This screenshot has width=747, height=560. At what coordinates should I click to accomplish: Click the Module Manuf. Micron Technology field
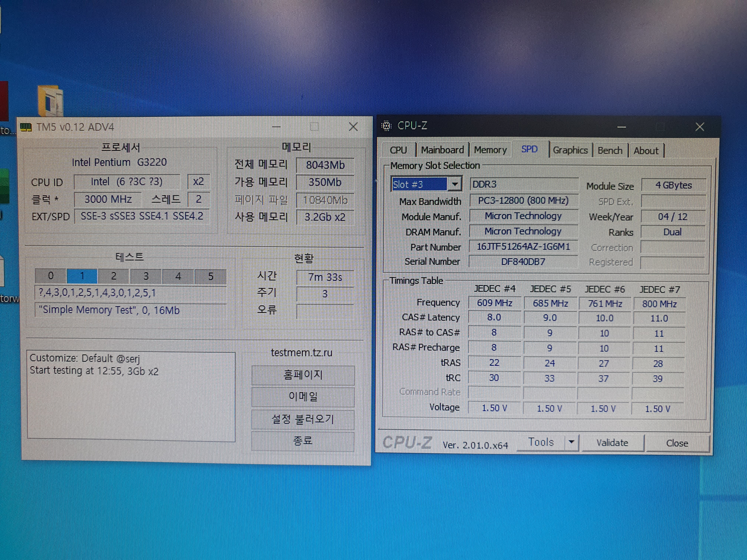pyautogui.click(x=524, y=216)
